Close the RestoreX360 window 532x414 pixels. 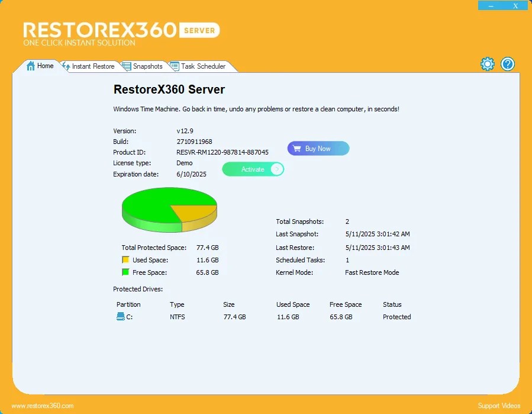tap(515, 6)
